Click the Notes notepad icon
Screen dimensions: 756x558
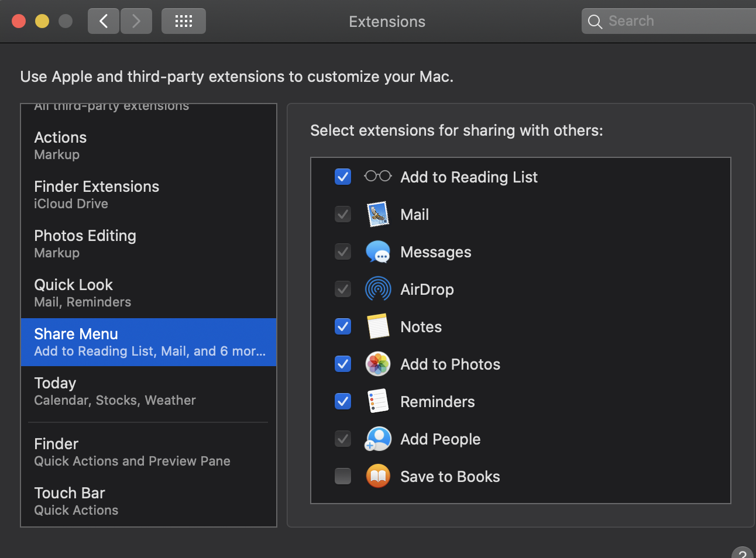tap(378, 326)
